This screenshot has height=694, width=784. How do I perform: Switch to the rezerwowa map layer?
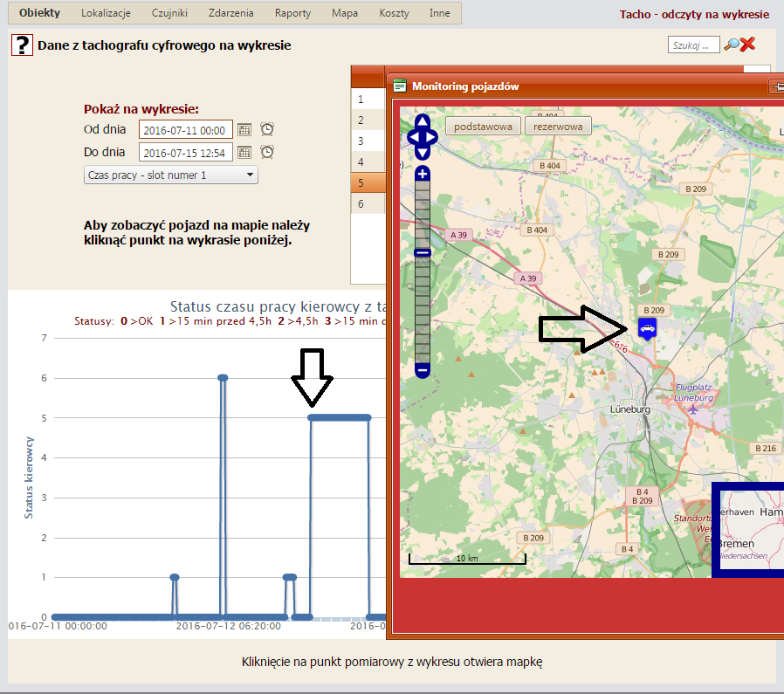[558, 127]
